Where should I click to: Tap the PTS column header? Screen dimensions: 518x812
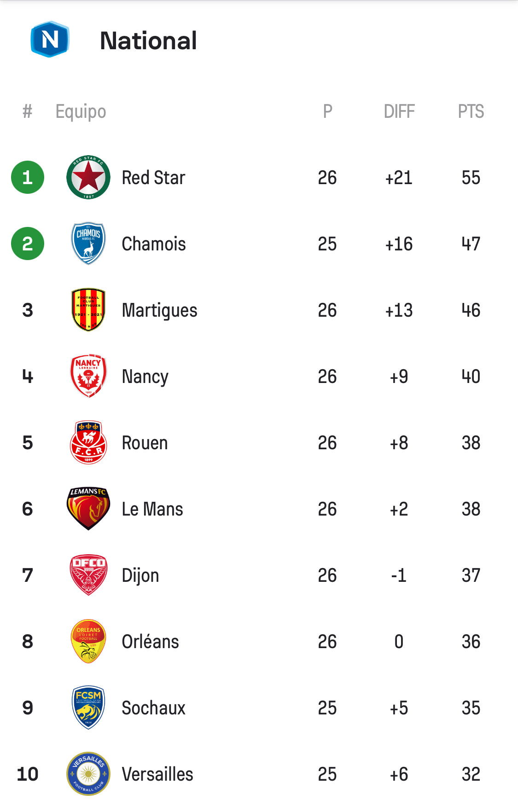471,111
